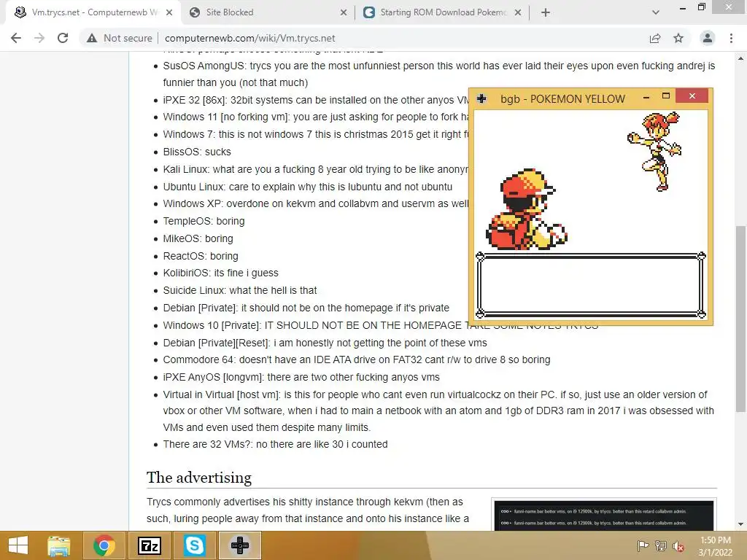Click the Misty trainer sprite
This screenshot has width=747, height=560.
coord(656,152)
